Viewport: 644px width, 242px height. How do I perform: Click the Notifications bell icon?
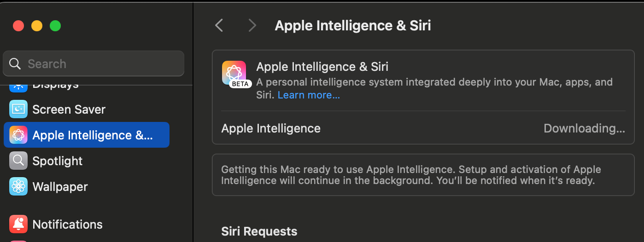point(18,225)
